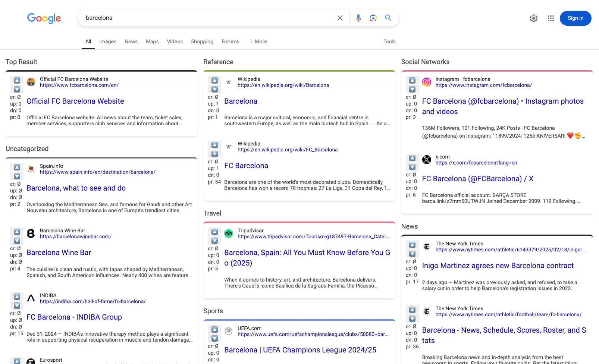Open the FC Barcelona (@FCBarcelona) / X link

coord(477,179)
